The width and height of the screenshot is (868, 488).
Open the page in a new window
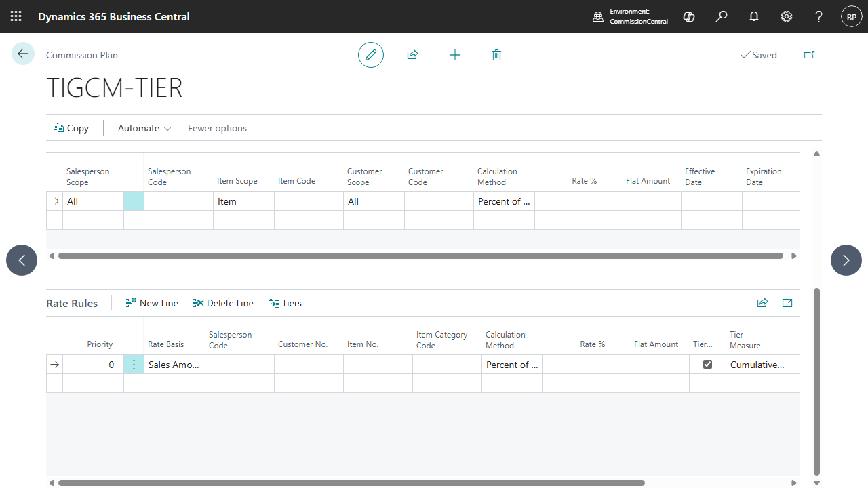[x=809, y=55]
